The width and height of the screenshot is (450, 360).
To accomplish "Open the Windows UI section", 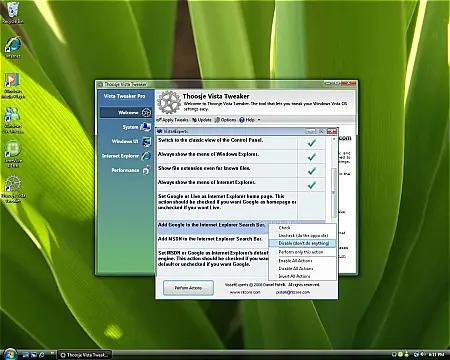I will (131, 141).
